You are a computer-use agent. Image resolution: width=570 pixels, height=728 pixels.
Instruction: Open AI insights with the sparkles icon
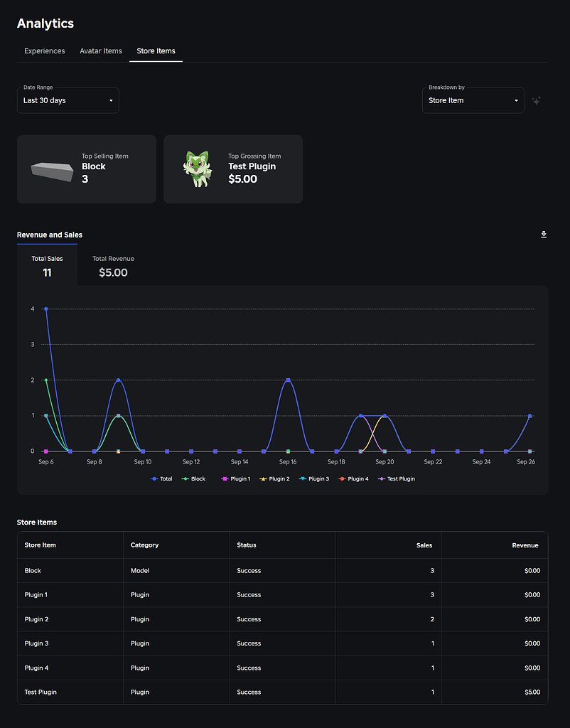pos(537,101)
